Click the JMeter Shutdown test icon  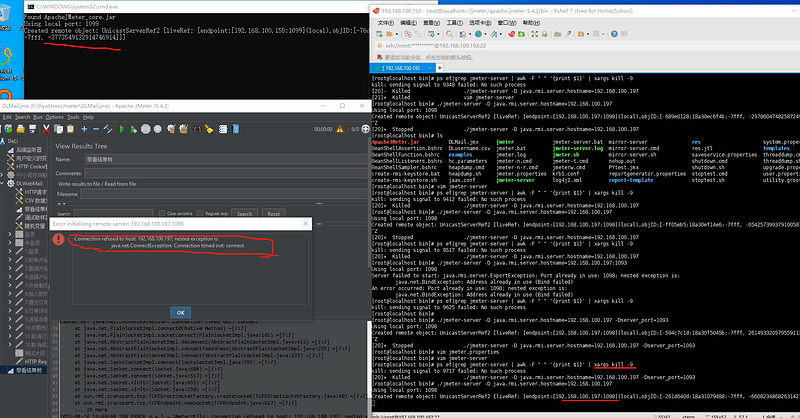coord(158,129)
